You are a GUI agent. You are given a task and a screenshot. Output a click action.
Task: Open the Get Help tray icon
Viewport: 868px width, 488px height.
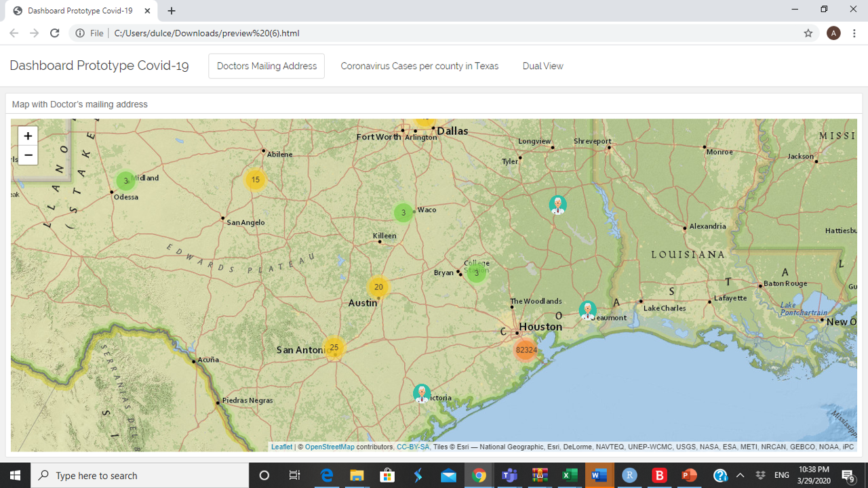click(x=720, y=476)
